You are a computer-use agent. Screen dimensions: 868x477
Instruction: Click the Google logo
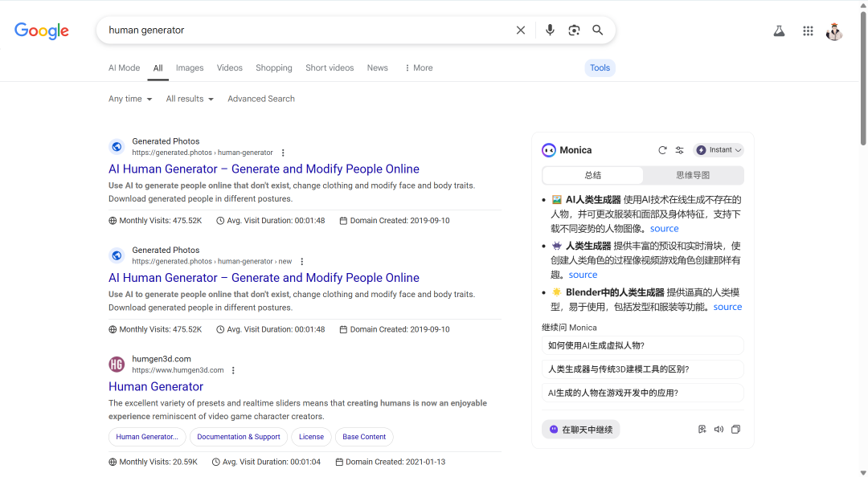point(42,31)
